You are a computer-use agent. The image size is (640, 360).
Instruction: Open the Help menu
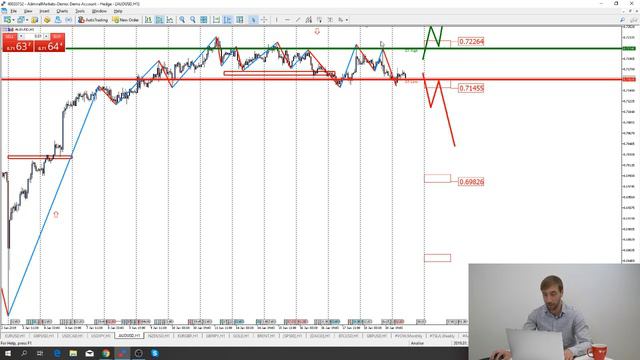[118, 11]
